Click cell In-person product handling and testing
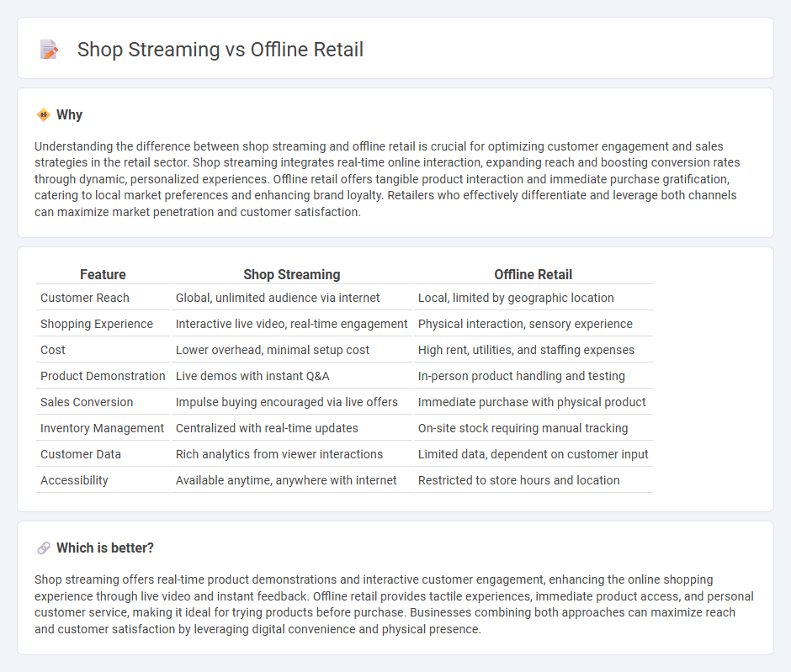Viewport: 791px width, 672px height. click(x=534, y=376)
